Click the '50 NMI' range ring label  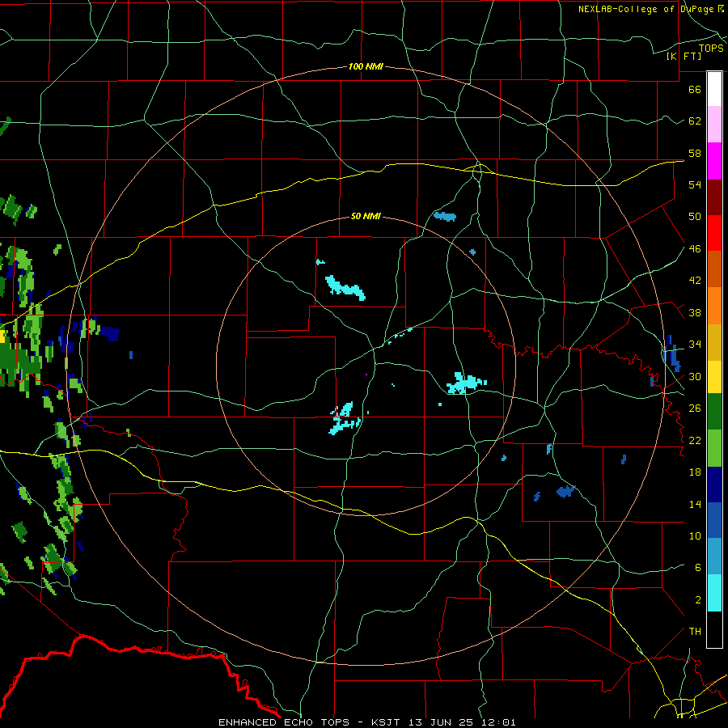point(366,216)
